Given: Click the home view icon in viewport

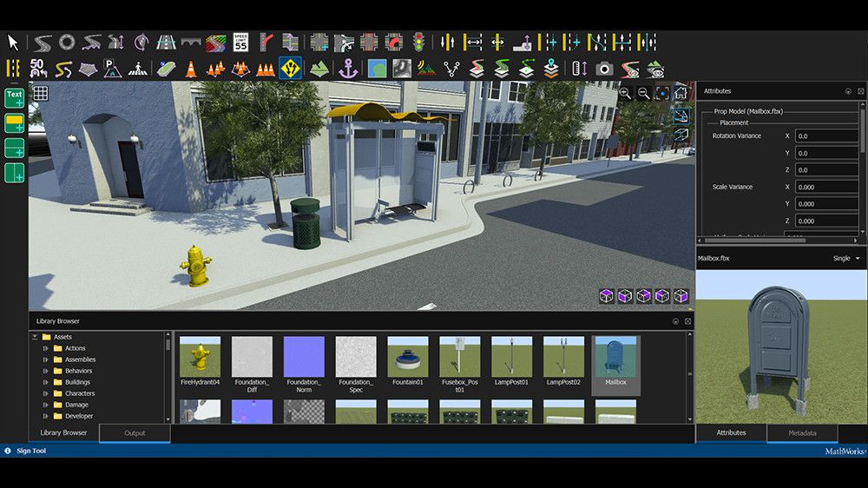Looking at the screenshot, I should [x=681, y=93].
